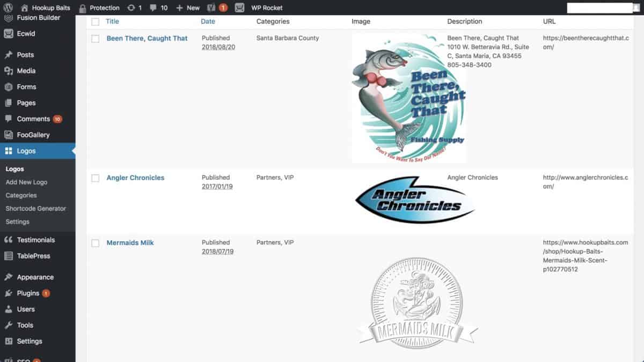Check the select-all checkbox in header row

coord(95,21)
